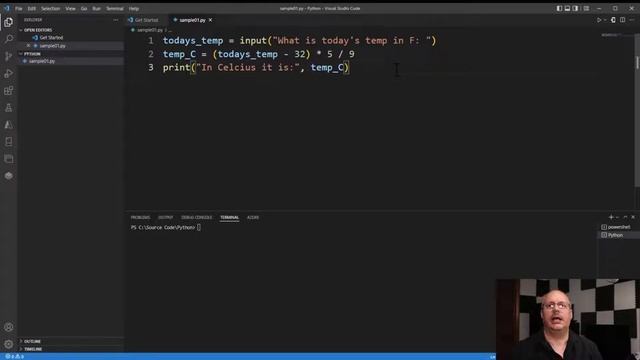Open the Run menu

point(97,9)
